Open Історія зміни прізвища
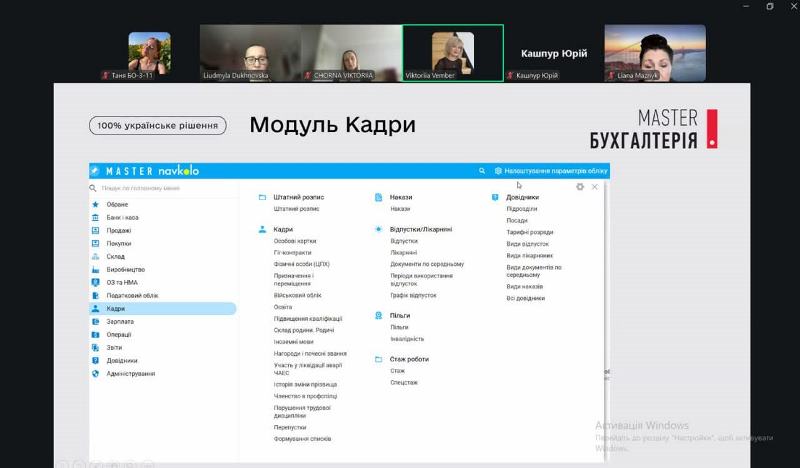Viewport: 800px width, 468px height. [x=305, y=385]
